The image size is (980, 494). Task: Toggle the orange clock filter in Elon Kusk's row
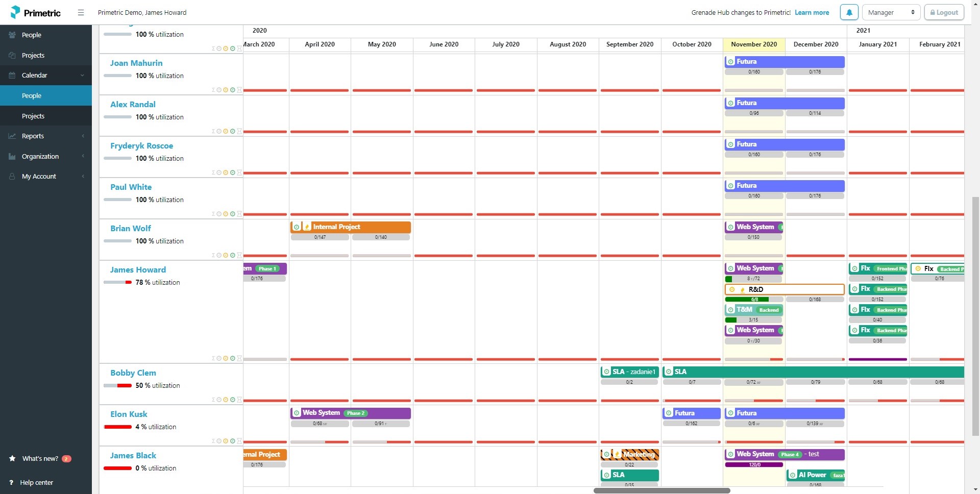pyautogui.click(x=226, y=441)
